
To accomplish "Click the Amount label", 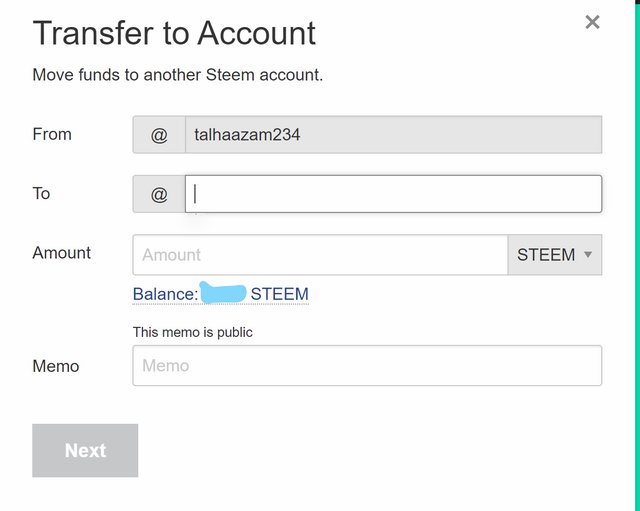I will pos(62,253).
